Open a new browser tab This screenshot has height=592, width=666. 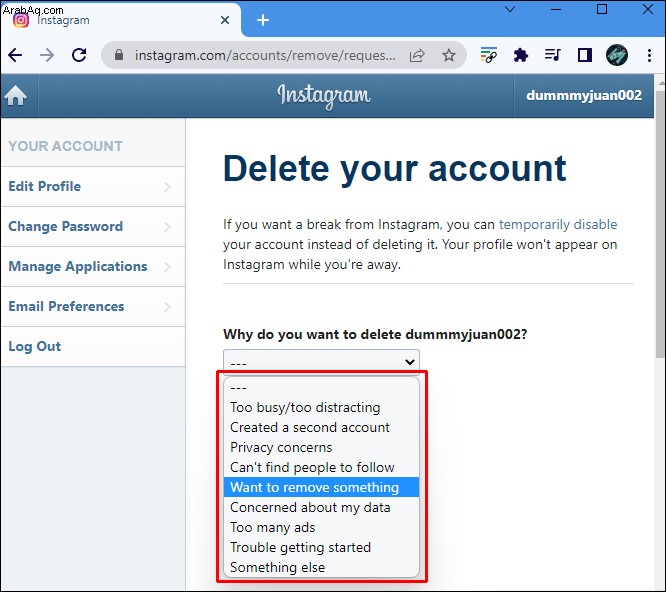[263, 20]
